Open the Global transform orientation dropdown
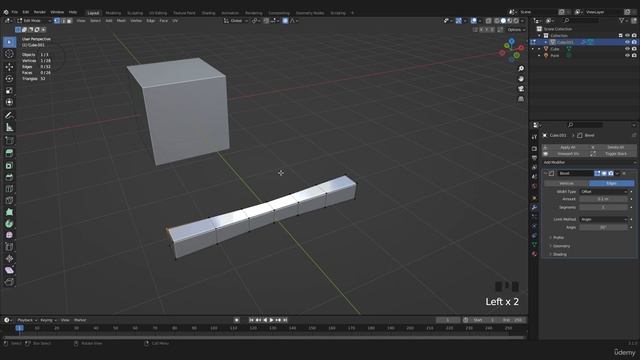Image resolution: width=640 pixels, height=360 pixels. [x=236, y=20]
